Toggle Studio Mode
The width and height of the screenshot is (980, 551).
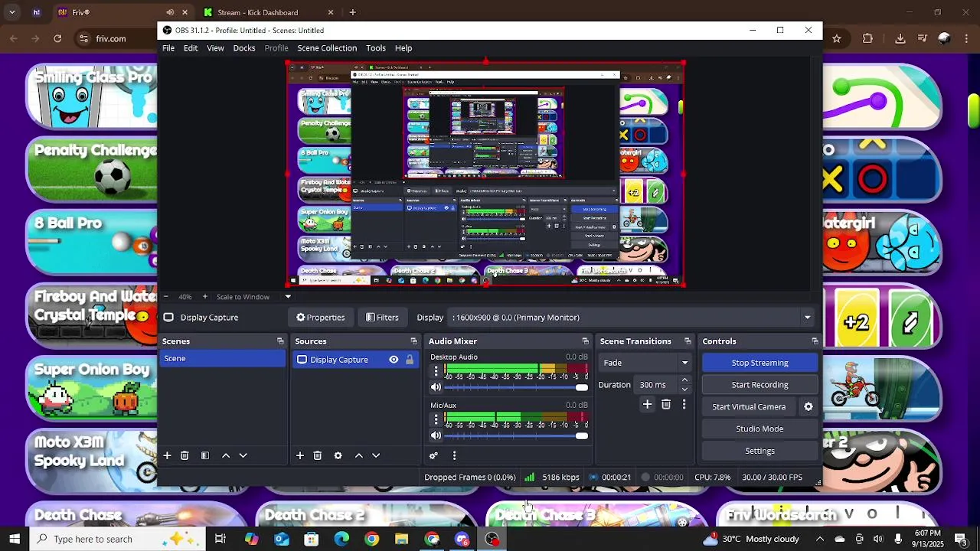(x=759, y=429)
